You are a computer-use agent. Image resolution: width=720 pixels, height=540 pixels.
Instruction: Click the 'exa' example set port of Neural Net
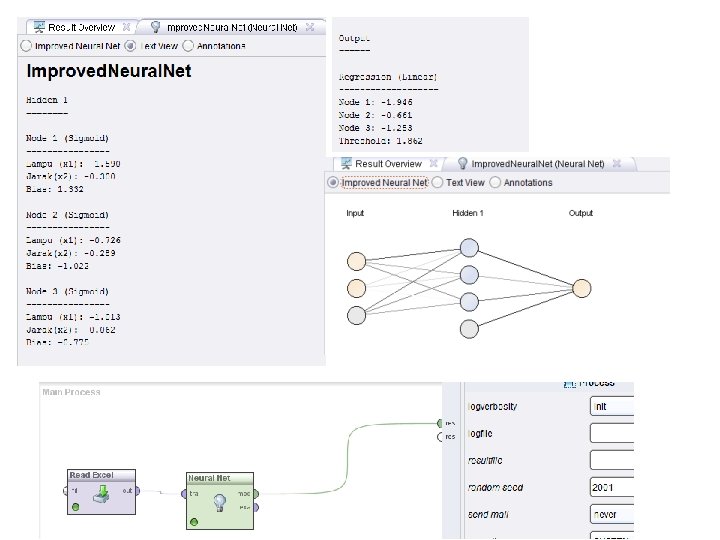[x=256, y=507]
